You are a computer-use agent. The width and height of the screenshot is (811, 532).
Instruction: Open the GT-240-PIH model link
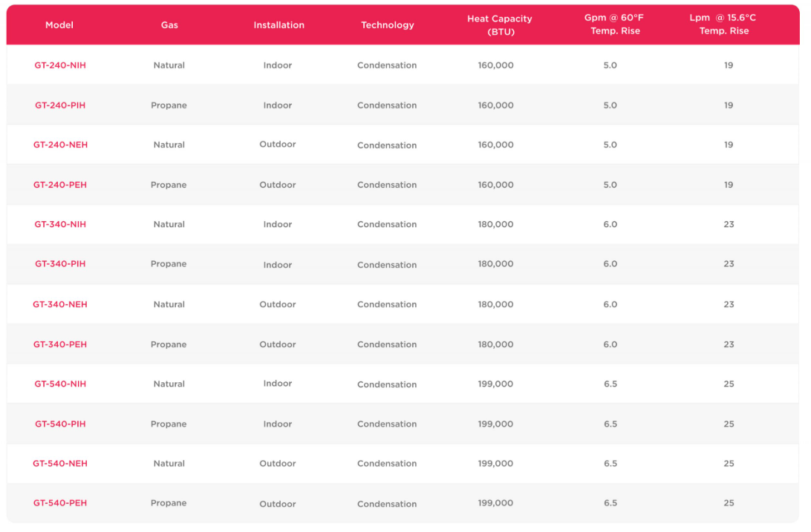[x=60, y=105]
